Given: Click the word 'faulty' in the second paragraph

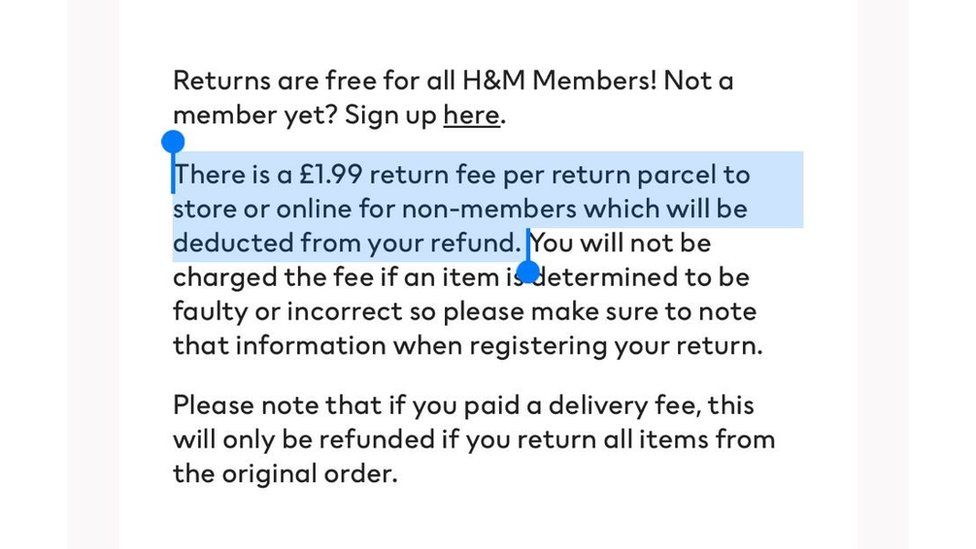Looking at the screenshot, I should click(x=210, y=312).
